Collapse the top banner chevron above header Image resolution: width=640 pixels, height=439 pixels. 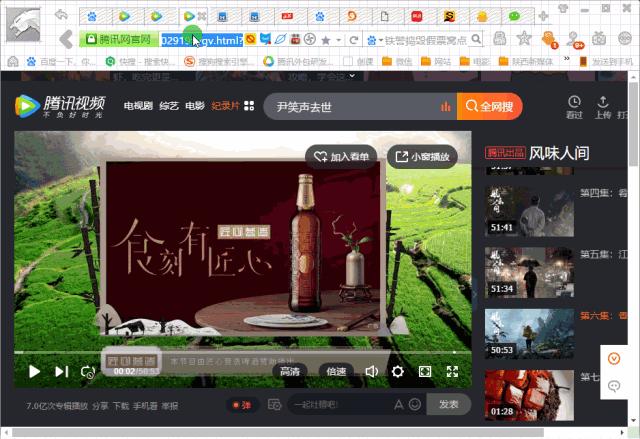[352, 75]
